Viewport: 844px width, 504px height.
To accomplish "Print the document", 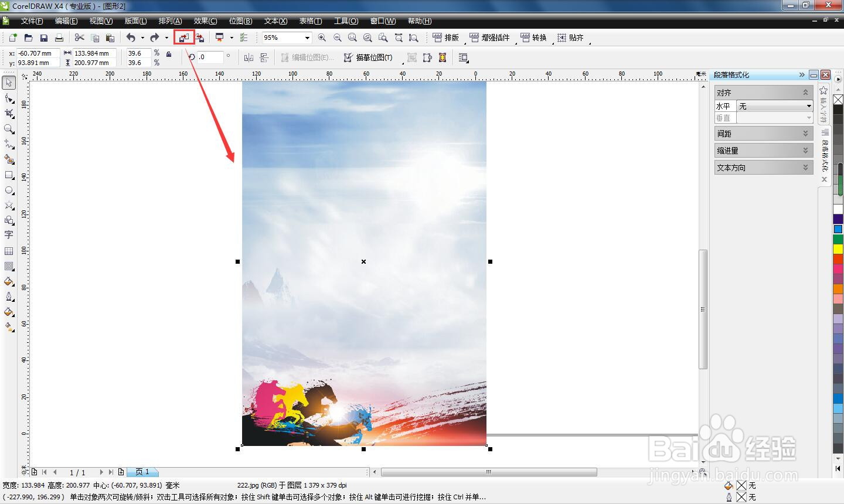I will point(59,38).
